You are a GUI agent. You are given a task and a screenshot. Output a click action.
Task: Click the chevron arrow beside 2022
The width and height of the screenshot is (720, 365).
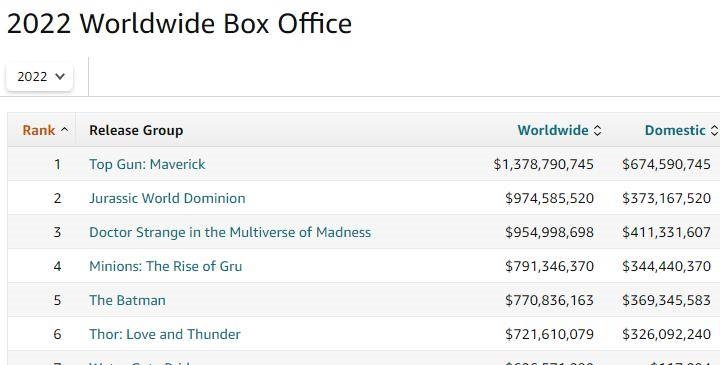point(60,77)
